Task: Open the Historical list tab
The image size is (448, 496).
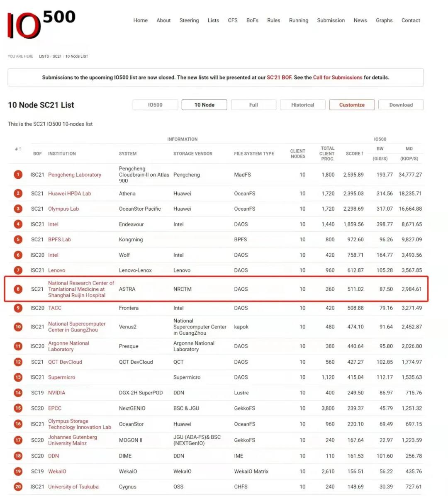Action: point(302,105)
